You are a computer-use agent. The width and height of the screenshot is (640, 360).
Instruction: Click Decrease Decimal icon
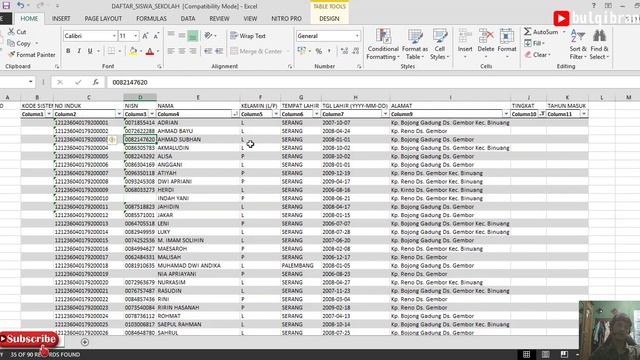(356, 51)
